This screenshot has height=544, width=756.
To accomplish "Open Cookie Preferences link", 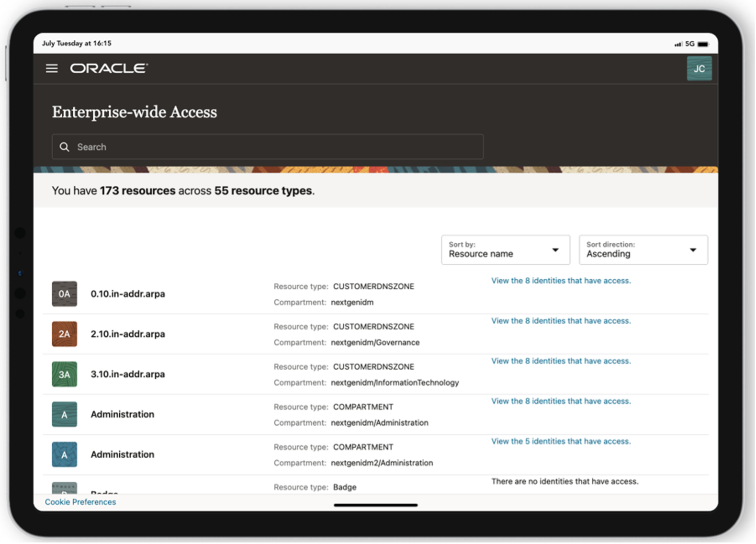I will coord(80,502).
